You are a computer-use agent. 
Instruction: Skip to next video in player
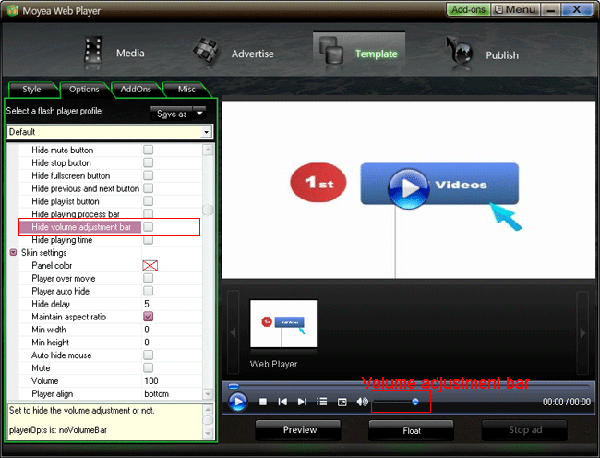[x=302, y=402]
